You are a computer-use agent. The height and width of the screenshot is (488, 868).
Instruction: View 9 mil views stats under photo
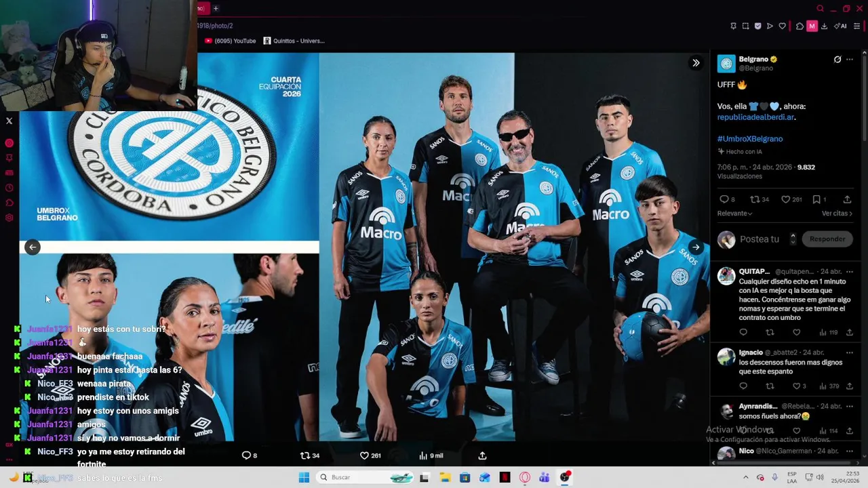pos(431,455)
